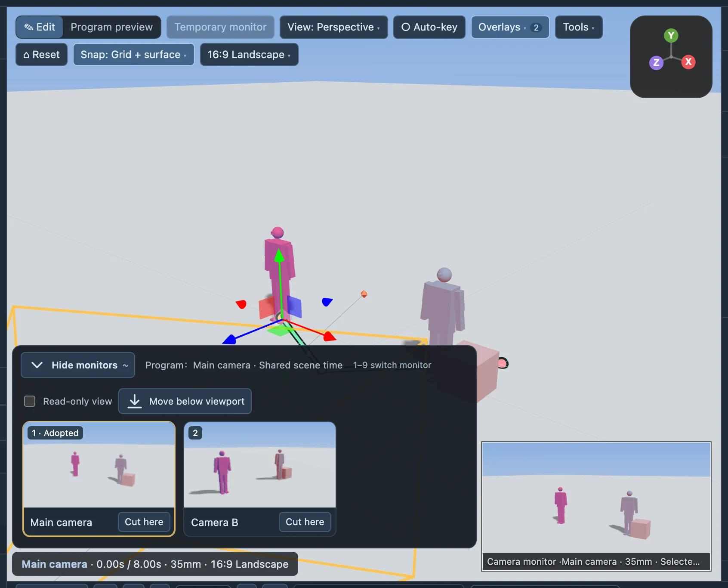The height and width of the screenshot is (588, 728).
Task: Switch to Edit mode
Action: click(40, 27)
